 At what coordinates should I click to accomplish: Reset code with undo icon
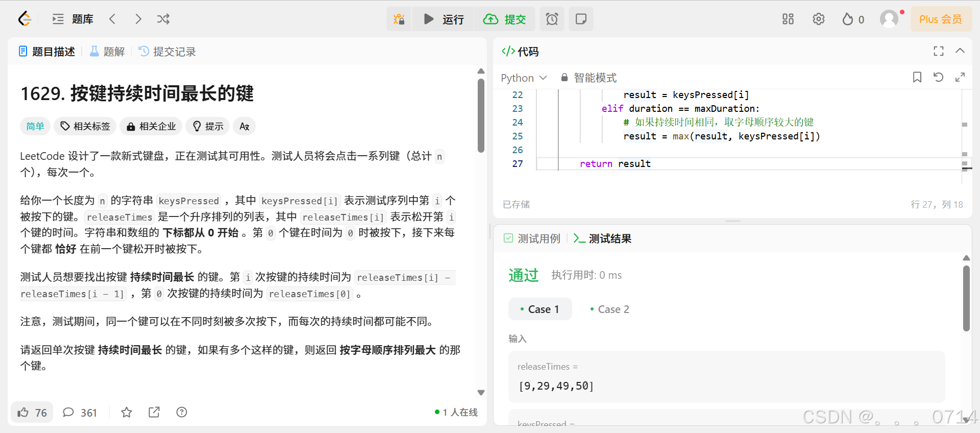point(938,77)
